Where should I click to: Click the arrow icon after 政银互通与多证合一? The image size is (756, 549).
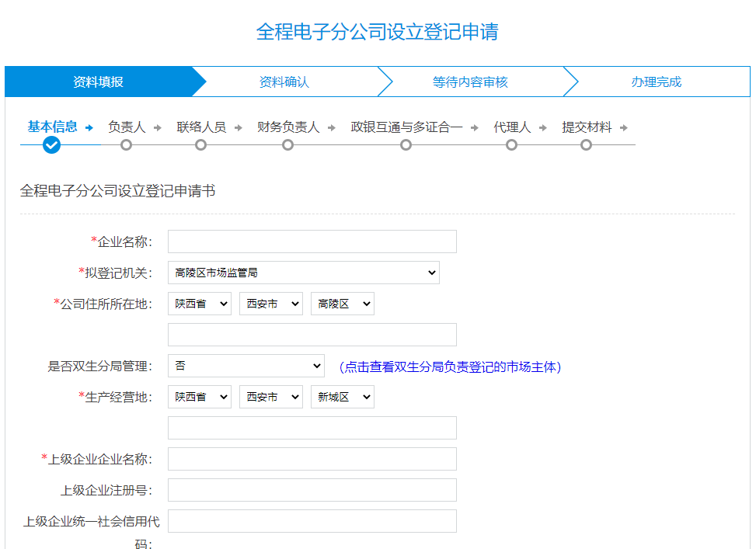475,127
